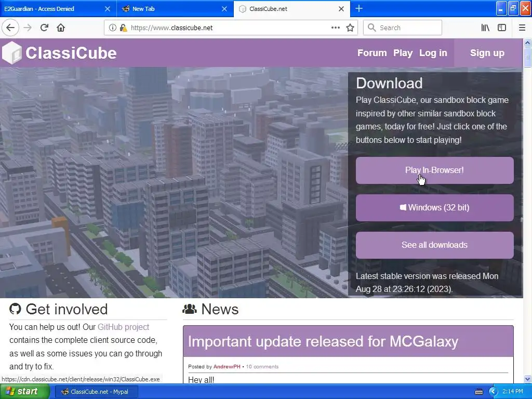Toggle the sidebar view icon
Viewport: 532px width, 399px height.
tap(502, 28)
